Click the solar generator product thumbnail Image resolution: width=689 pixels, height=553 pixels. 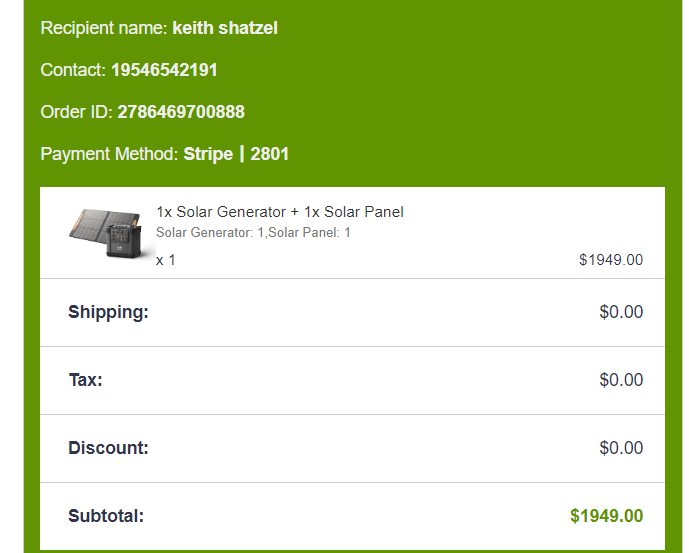(105, 233)
